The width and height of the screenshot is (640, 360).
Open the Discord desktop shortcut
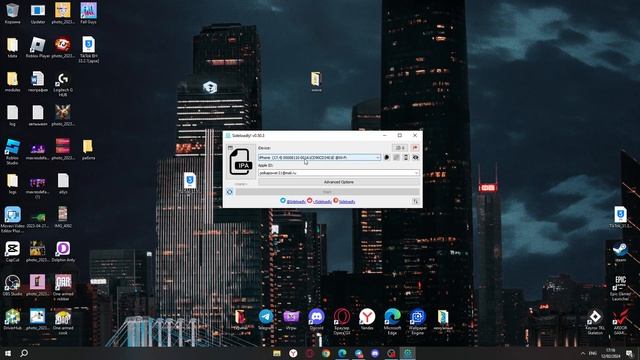pos(316,320)
